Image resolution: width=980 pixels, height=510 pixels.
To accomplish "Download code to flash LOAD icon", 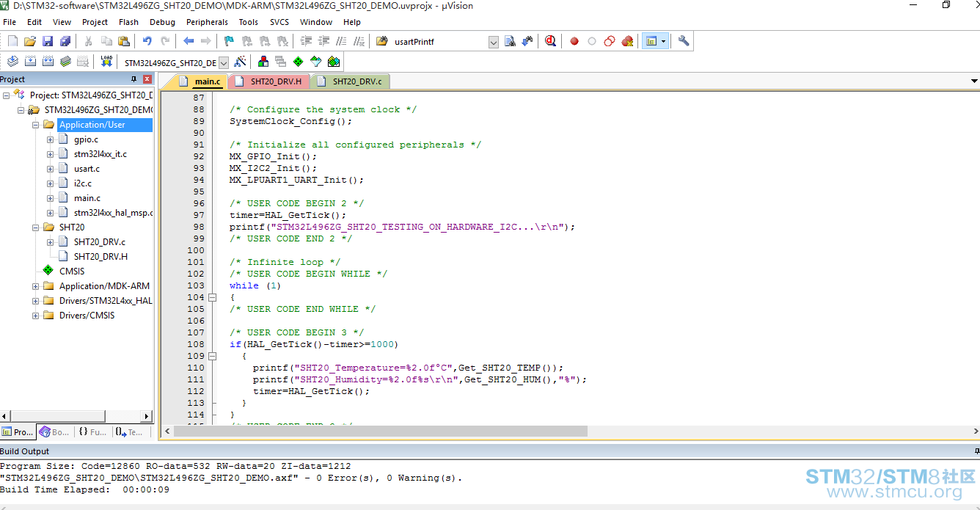I will (x=106, y=62).
